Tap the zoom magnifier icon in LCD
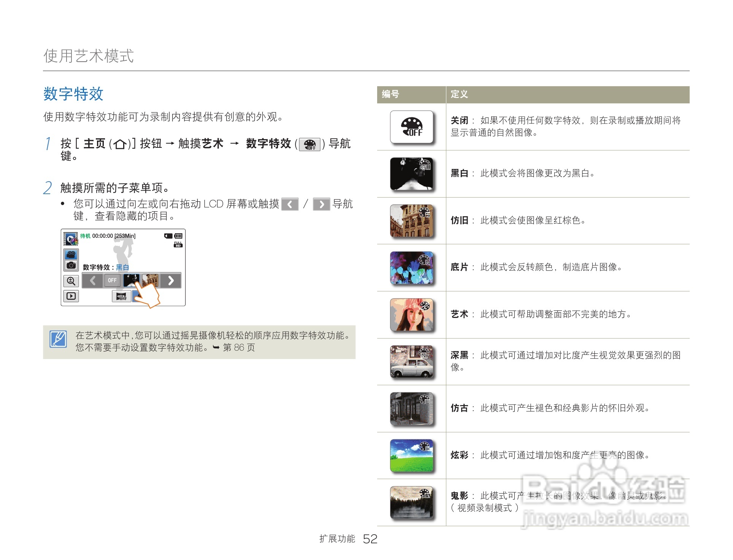Viewport: 733px width, 560px height. pyautogui.click(x=71, y=281)
